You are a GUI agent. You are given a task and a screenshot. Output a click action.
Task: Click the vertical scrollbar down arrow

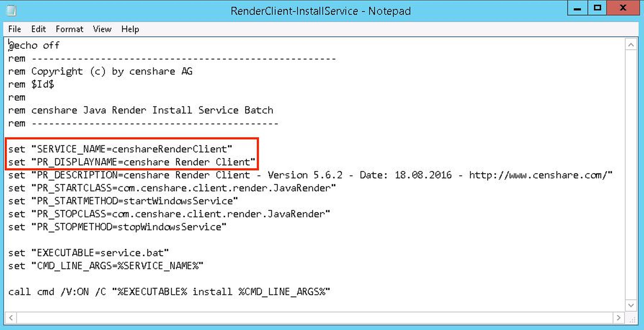click(x=631, y=305)
